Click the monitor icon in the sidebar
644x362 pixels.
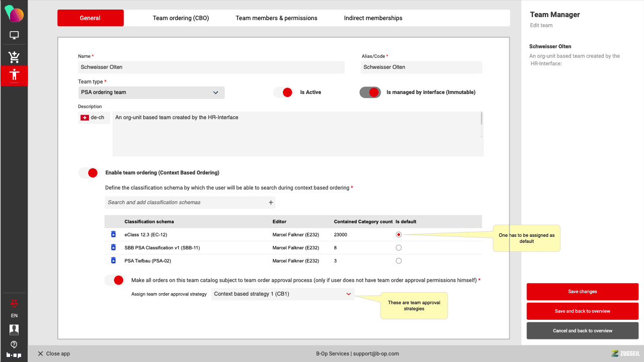coord(14,35)
